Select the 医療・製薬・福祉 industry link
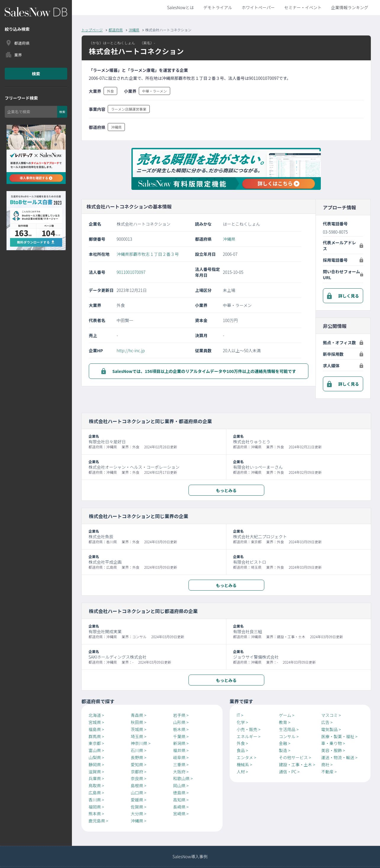This screenshot has height=868, width=380. 339,737
